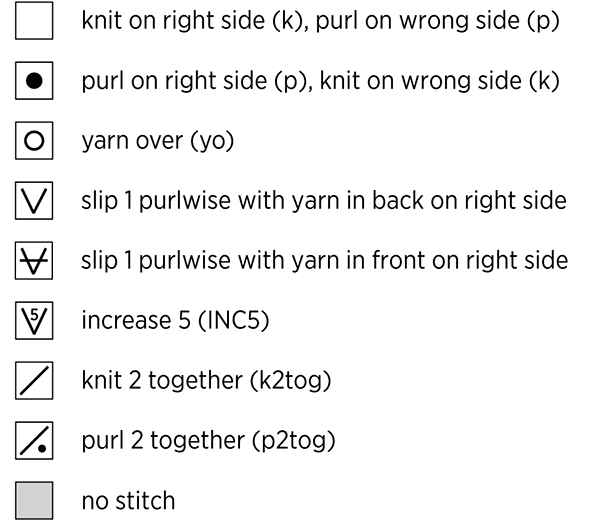Click the 'purl on right side (p)' label
The width and height of the screenshot is (600, 531).
click(195, 81)
